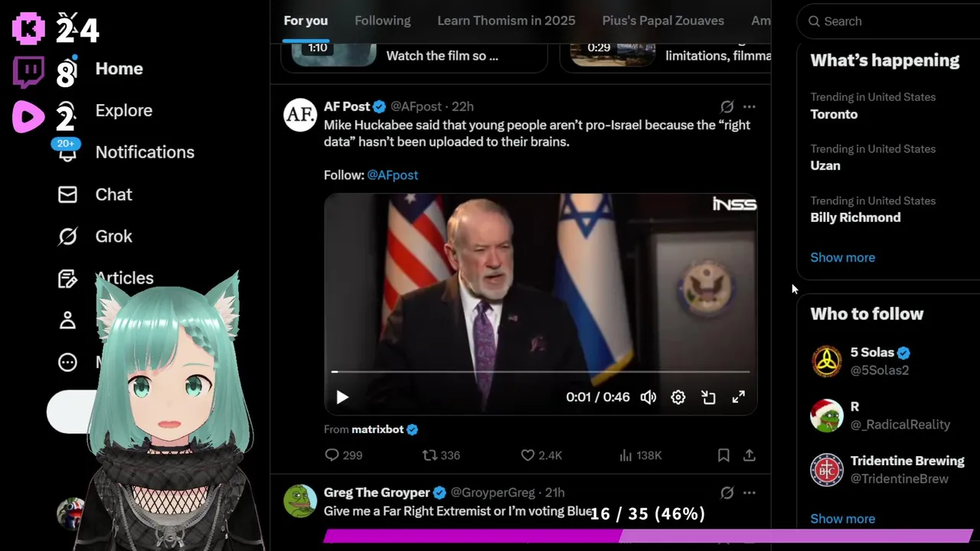Open the @AFpost follow link
980x551 pixels.
(x=392, y=175)
